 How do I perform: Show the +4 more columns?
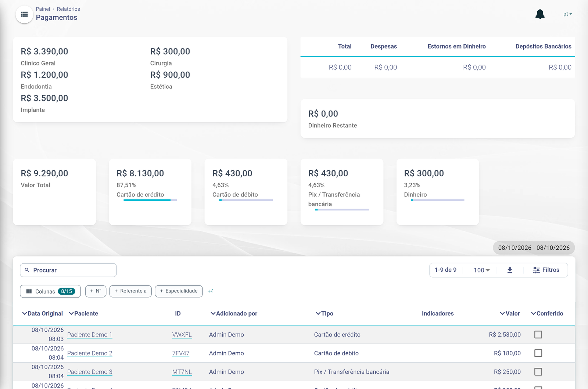point(211,291)
